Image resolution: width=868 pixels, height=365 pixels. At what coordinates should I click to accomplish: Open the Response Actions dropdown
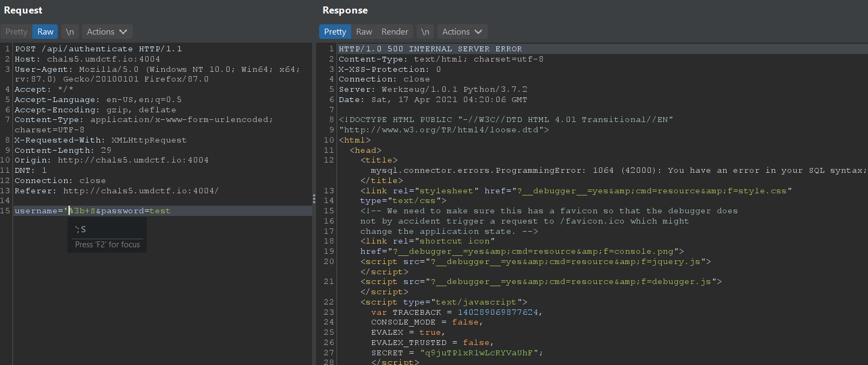coord(462,32)
